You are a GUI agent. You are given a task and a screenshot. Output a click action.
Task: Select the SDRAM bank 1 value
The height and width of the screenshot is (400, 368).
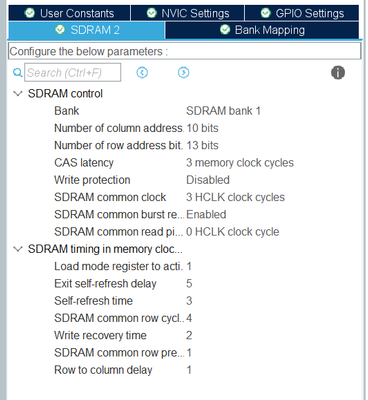(x=223, y=111)
